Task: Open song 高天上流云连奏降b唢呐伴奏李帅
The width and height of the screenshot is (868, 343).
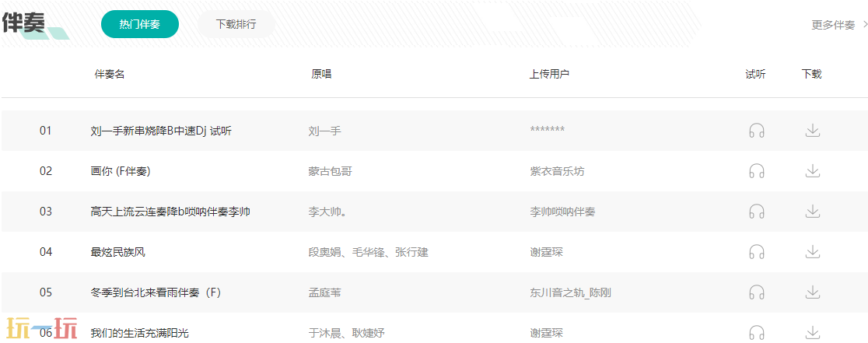Action: (x=170, y=212)
